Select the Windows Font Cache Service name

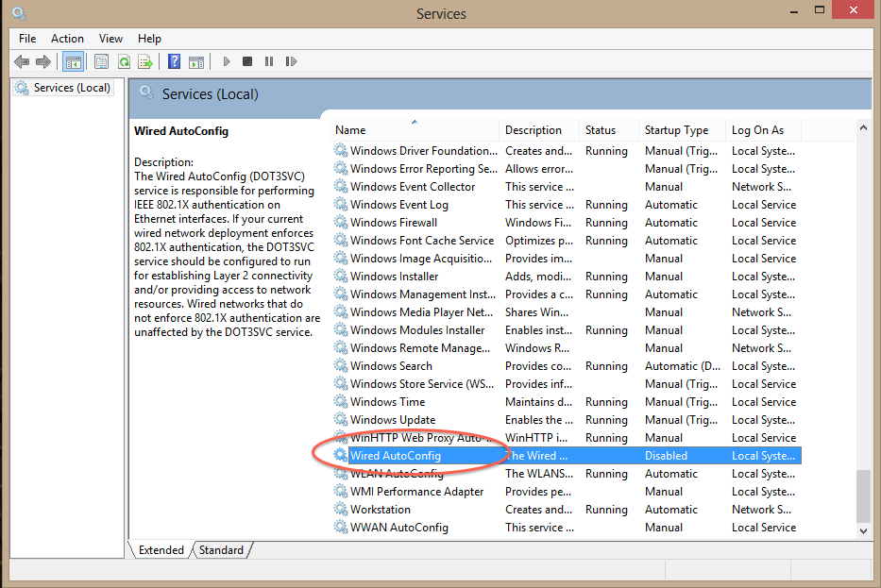(422, 241)
